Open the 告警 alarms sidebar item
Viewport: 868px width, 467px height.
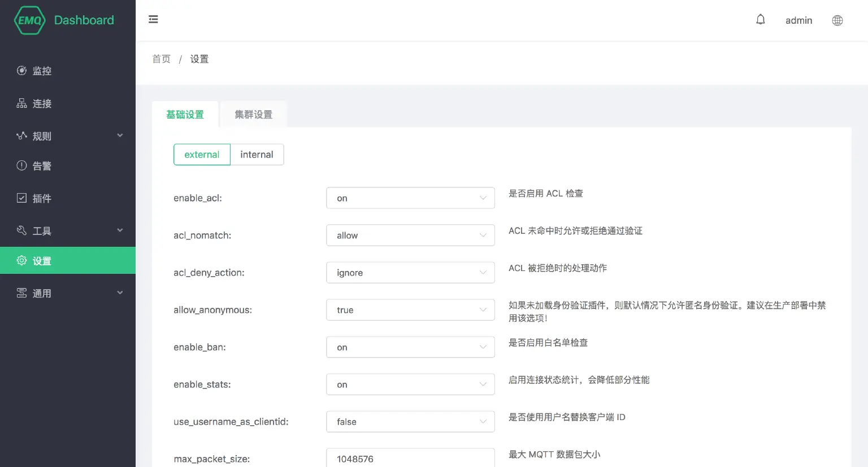coord(42,166)
